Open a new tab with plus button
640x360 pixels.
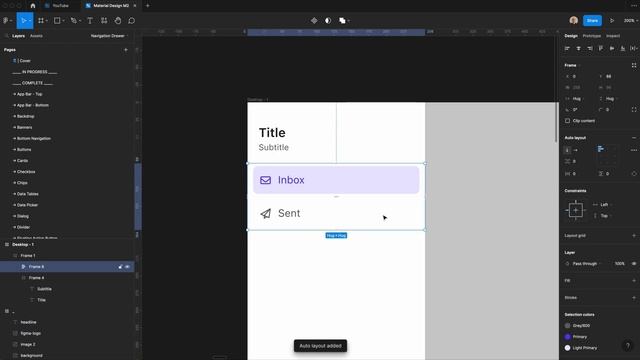[x=148, y=6]
